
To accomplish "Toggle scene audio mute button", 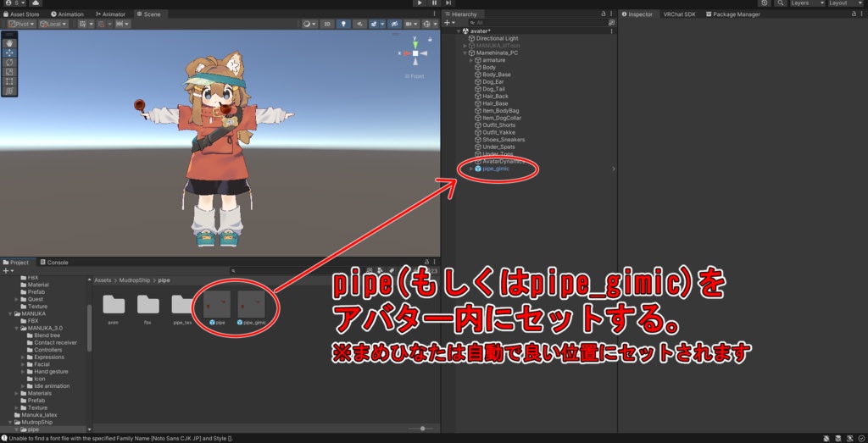I will click(359, 24).
